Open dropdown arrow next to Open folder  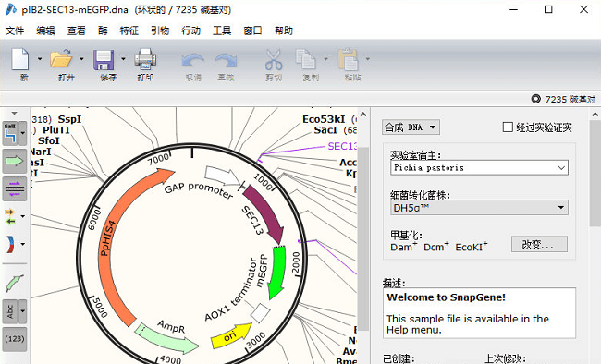[81, 59]
